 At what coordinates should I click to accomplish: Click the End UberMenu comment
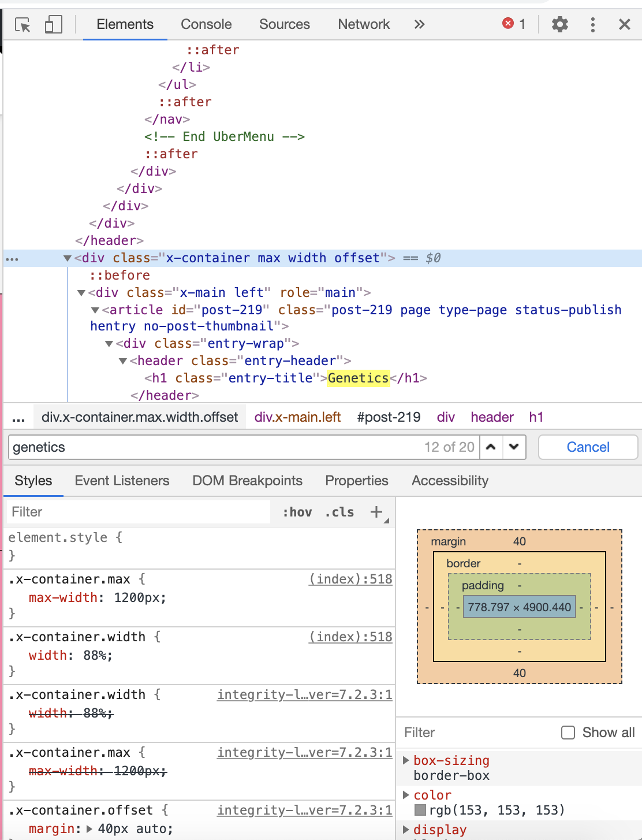tap(225, 136)
